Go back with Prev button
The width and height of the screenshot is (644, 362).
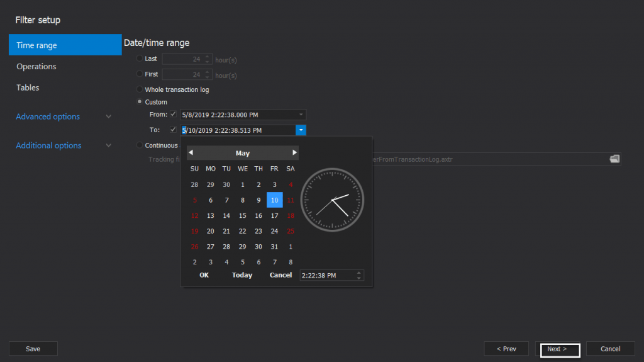pos(506,349)
